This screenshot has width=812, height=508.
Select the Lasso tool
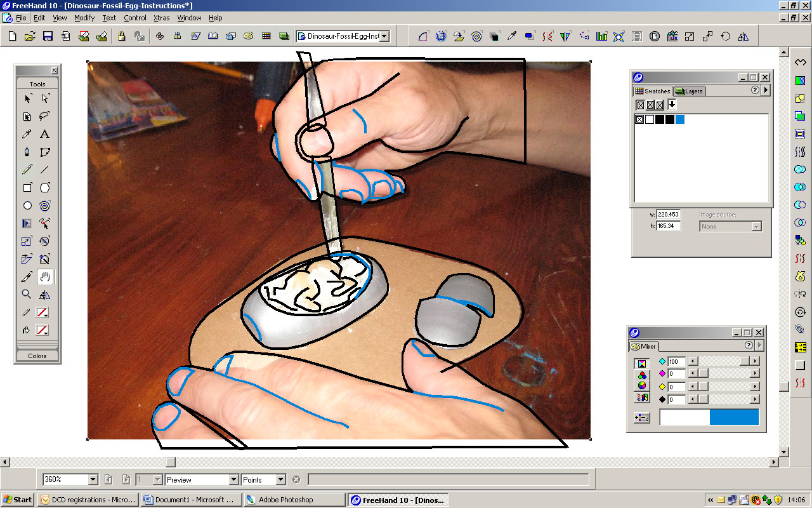point(45,116)
